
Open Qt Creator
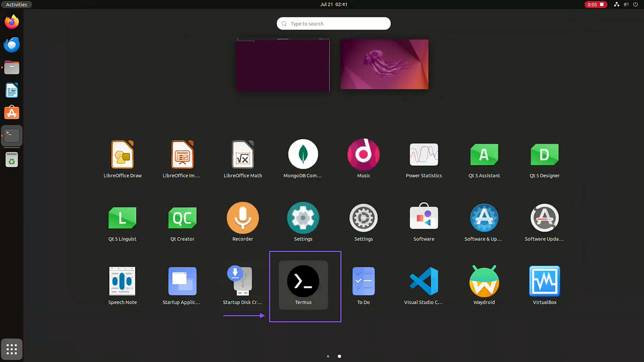pos(182,217)
